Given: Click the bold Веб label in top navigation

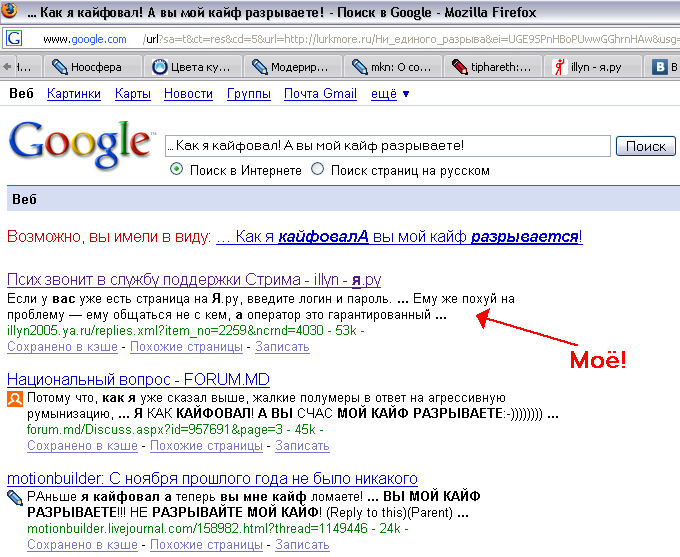Looking at the screenshot, I should 21,93.
